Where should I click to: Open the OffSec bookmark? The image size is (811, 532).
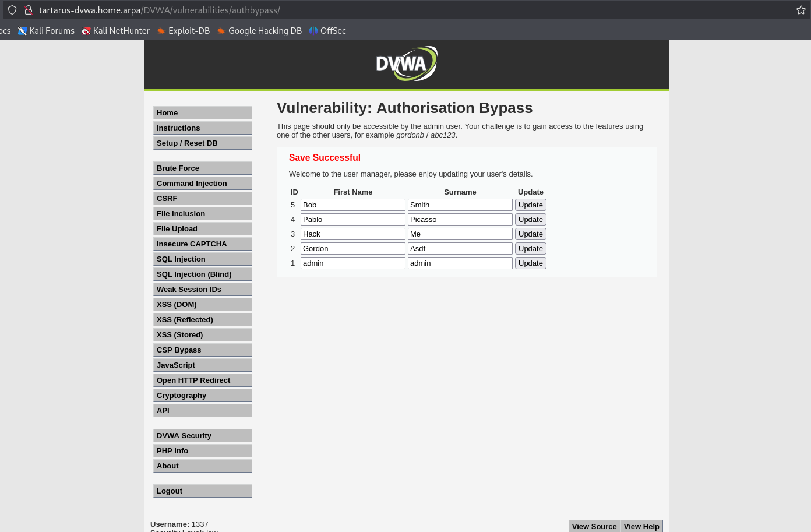(327, 31)
